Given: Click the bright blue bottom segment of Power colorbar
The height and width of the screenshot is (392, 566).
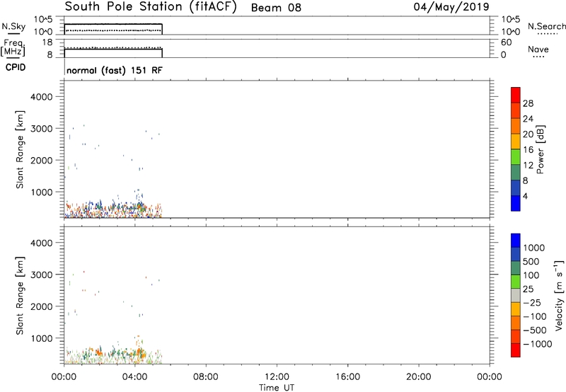Looking at the screenshot, I should coord(516,203).
